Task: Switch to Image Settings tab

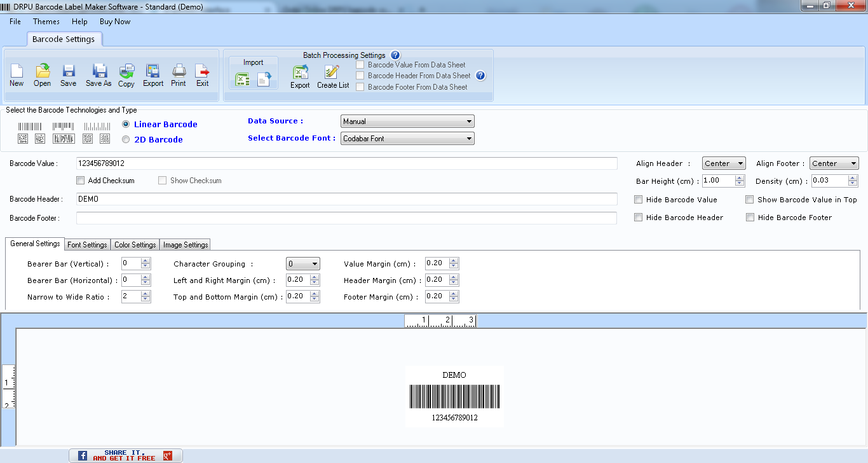Action: point(186,245)
